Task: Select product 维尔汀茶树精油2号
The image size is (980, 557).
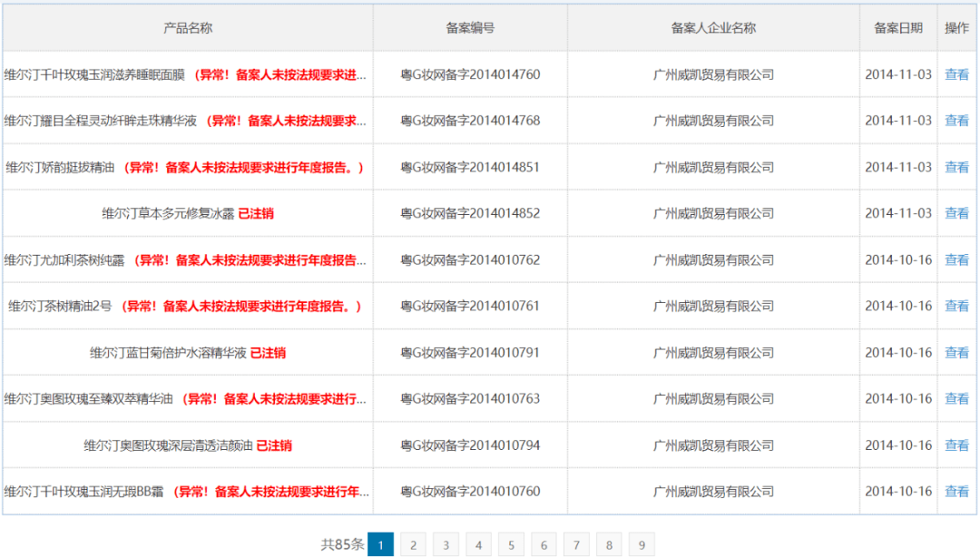Action: click(x=60, y=306)
